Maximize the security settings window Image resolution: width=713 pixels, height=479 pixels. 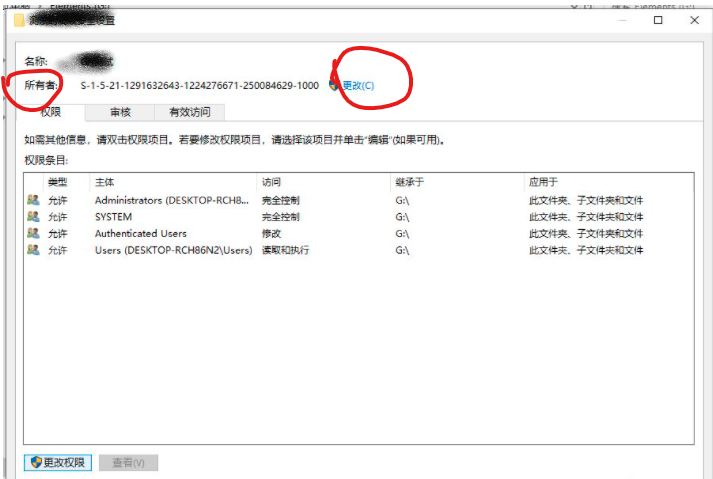658,20
